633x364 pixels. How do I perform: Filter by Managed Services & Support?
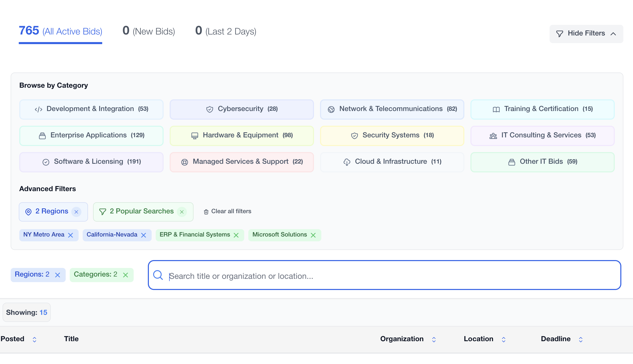tap(242, 162)
